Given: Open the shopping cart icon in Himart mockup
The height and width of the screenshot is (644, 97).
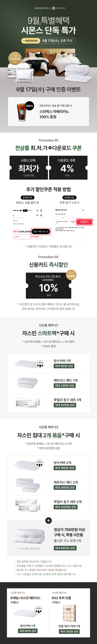Looking at the screenshot, I should coord(41,210).
